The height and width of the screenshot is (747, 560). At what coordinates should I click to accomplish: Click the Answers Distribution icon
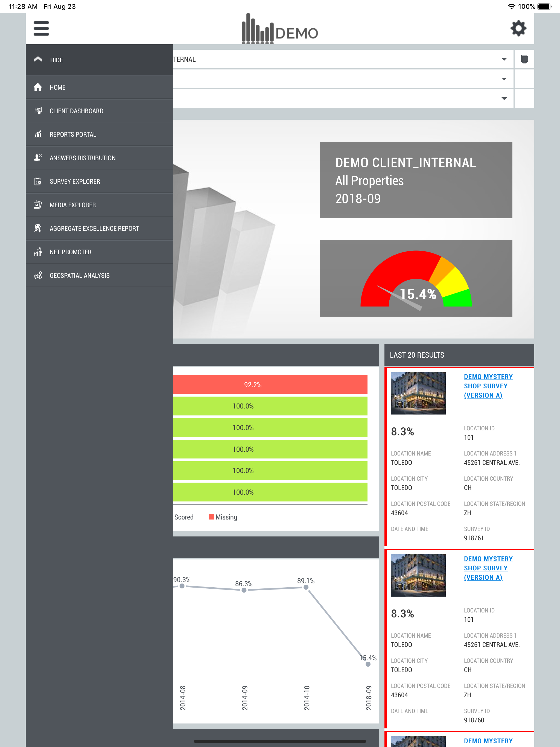click(x=38, y=158)
